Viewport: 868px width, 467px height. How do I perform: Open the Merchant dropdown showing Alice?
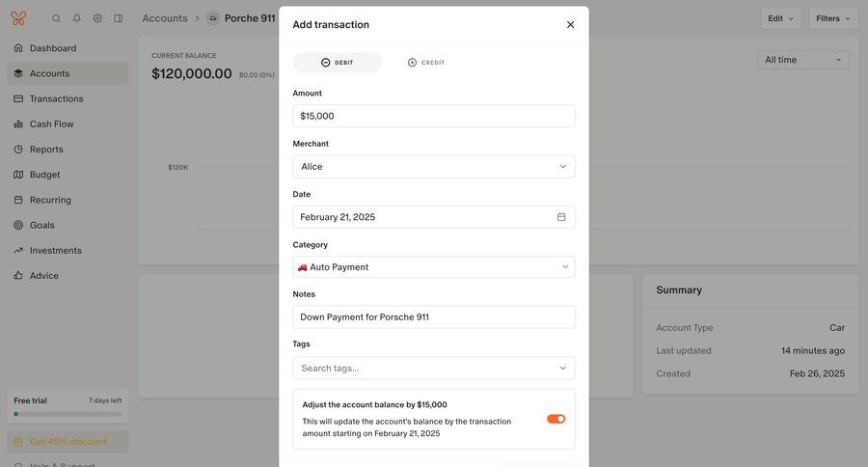(433, 166)
